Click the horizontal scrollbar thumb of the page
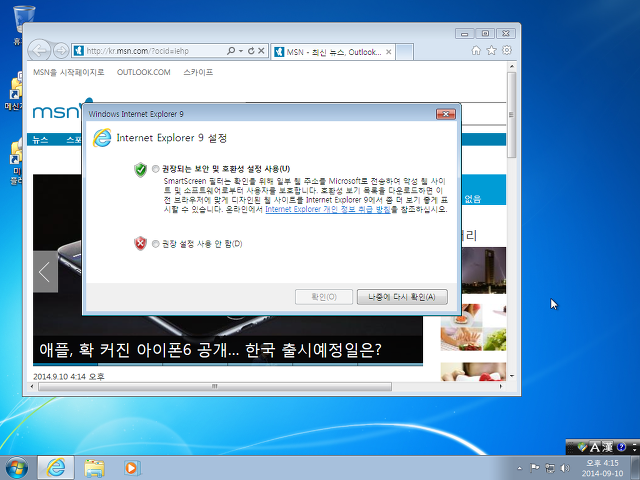The image size is (640, 480). click(x=215, y=386)
